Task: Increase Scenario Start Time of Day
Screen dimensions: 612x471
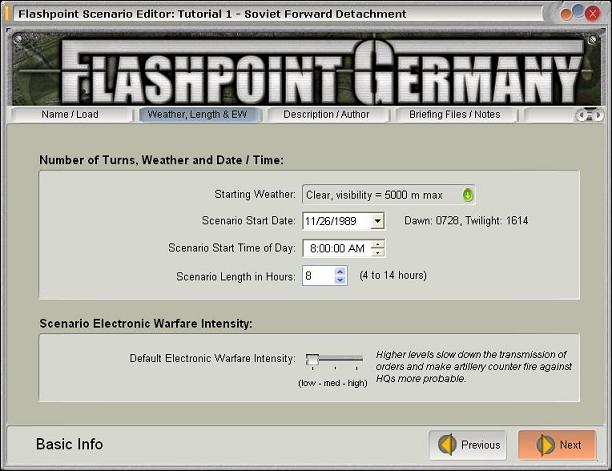Action: tap(377, 245)
